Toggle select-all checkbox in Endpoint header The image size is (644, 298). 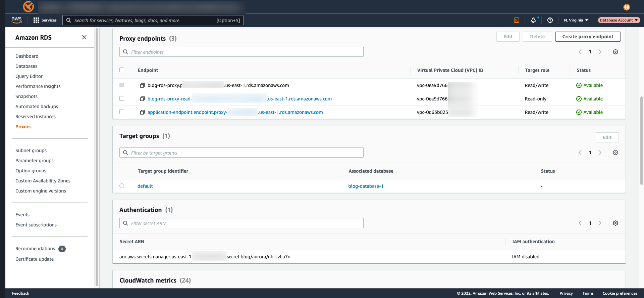pos(122,70)
